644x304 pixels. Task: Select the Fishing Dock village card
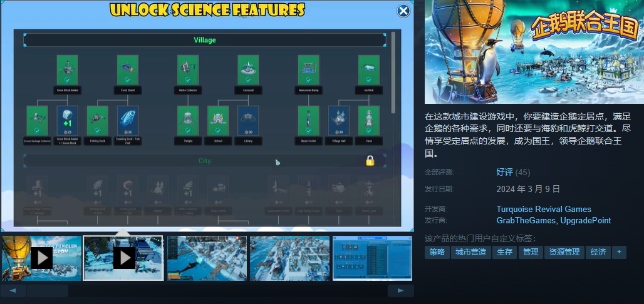[97, 121]
